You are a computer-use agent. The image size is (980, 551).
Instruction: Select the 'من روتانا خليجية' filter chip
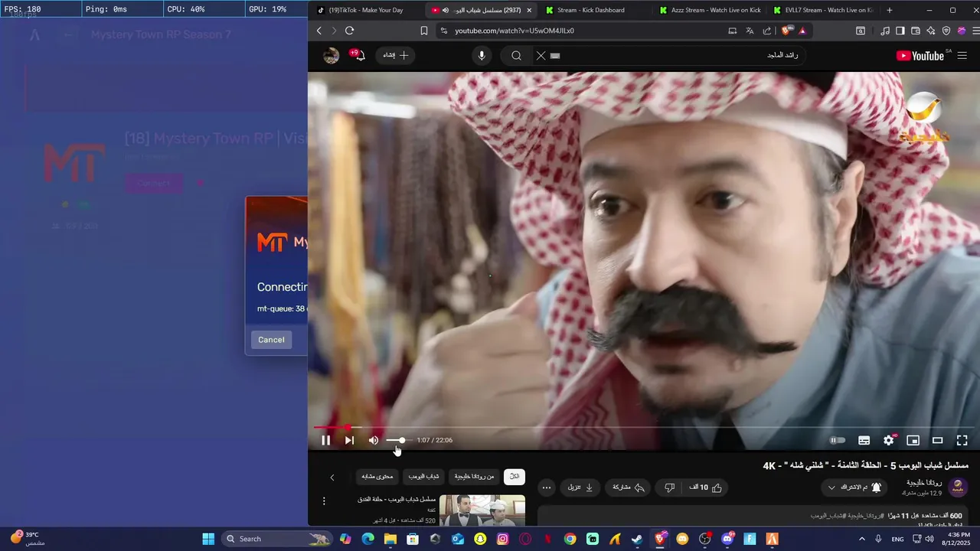point(475,477)
